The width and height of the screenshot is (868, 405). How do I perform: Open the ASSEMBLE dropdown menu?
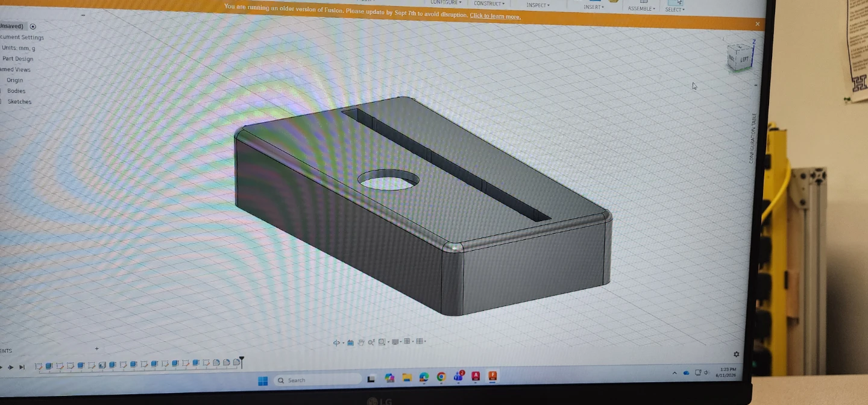[641, 8]
